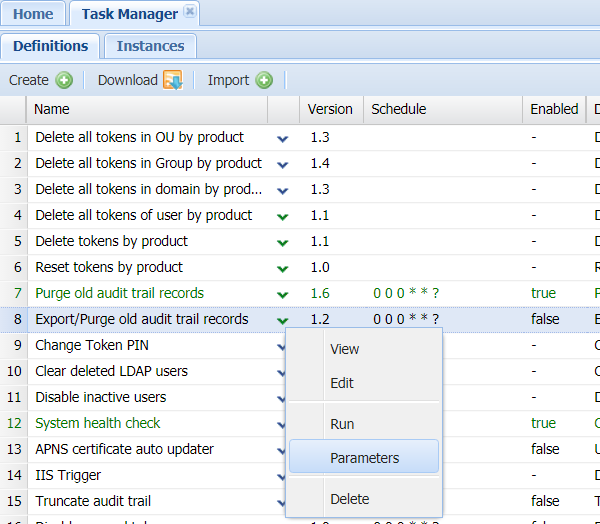Screen dimensions: 600x524
Task: Select the System health check row
Action: point(98,423)
